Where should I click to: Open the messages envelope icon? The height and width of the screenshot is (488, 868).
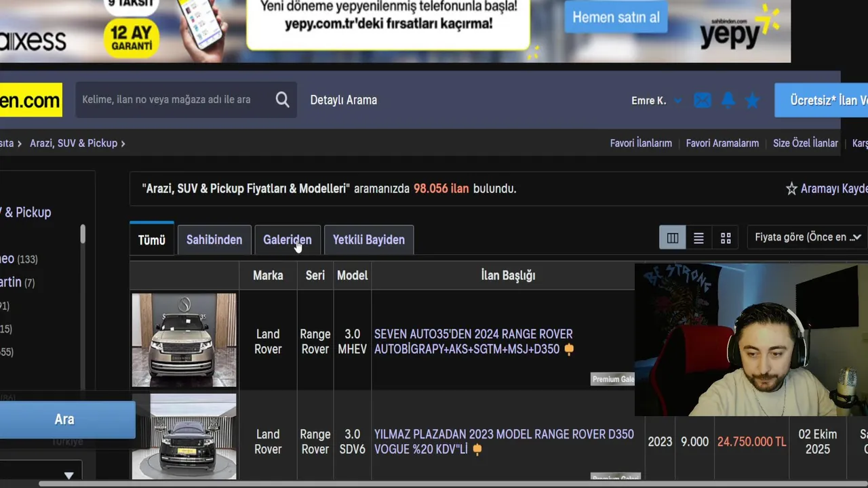click(703, 100)
